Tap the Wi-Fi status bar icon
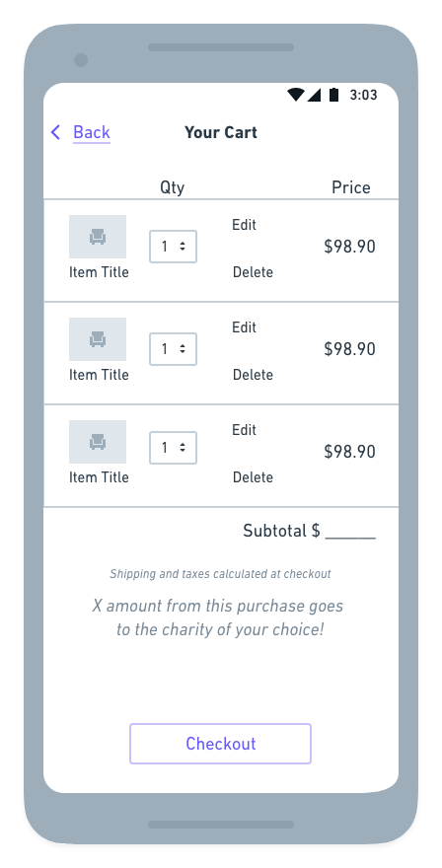 tap(296, 96)
